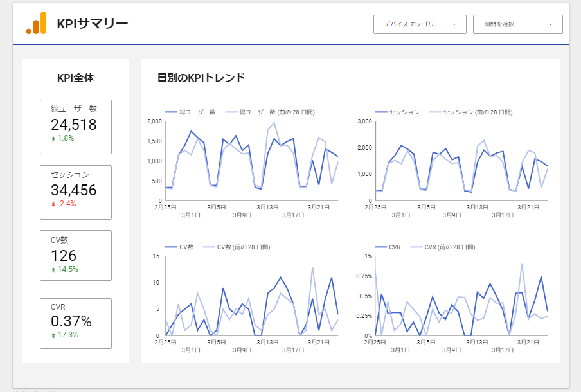Image resolution: width=581 pixels, height=392 pixels.
Task: Select the CVR scorecard showing 0.37%
Action: click(x=76, y=323)
